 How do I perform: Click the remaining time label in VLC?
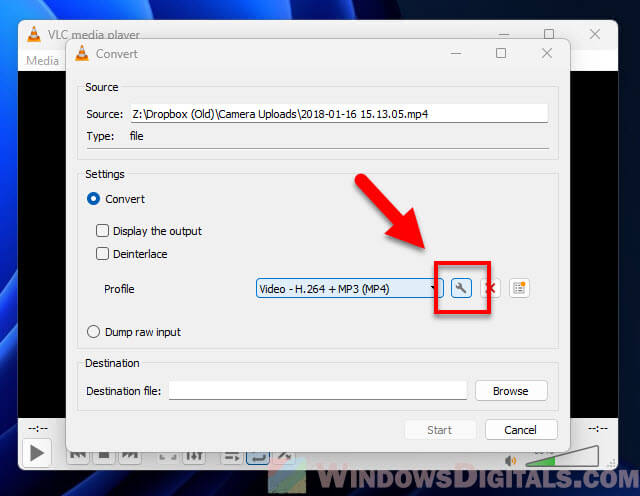point(598,429)
